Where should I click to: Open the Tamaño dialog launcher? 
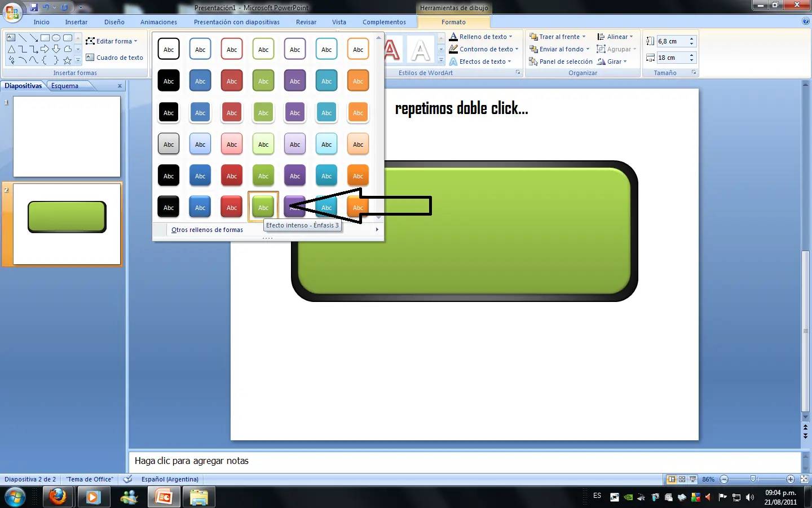click(x=694, y=73)
